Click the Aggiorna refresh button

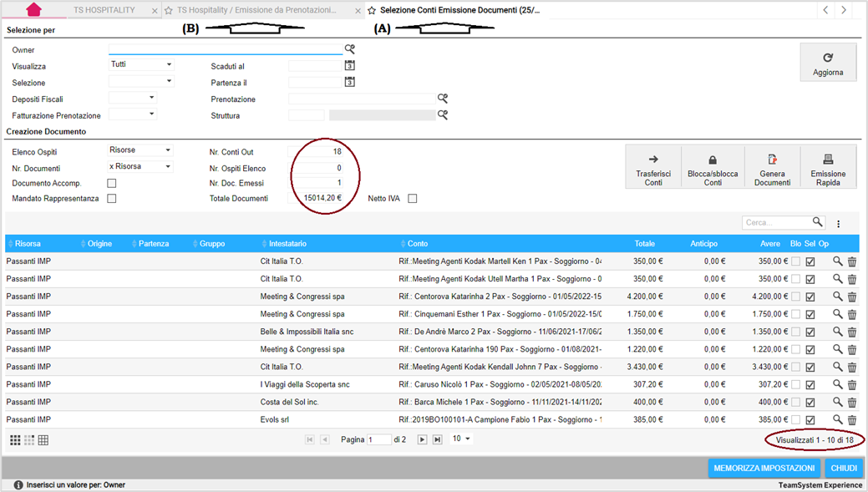coord(828,63)
